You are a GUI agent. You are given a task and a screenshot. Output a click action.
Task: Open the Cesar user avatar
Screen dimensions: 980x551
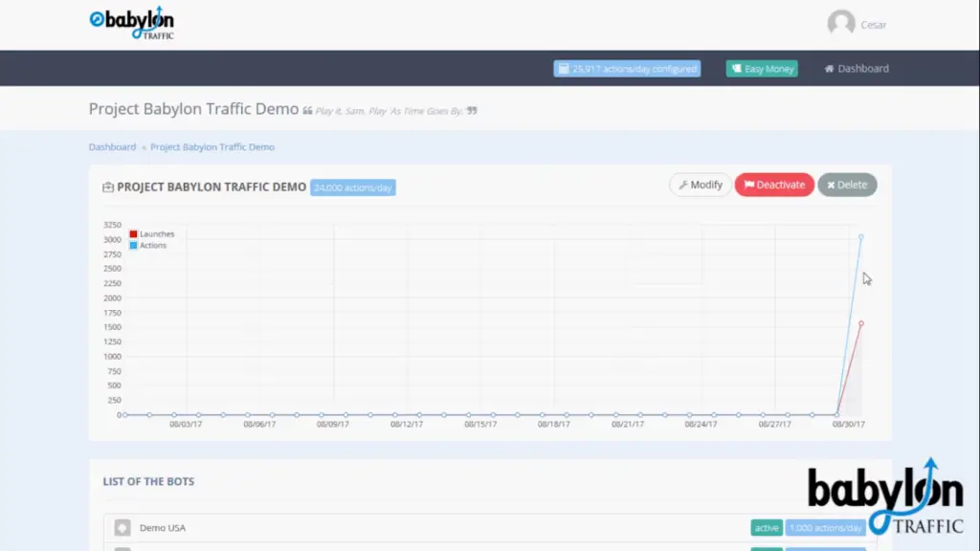(x=840, y=24)
